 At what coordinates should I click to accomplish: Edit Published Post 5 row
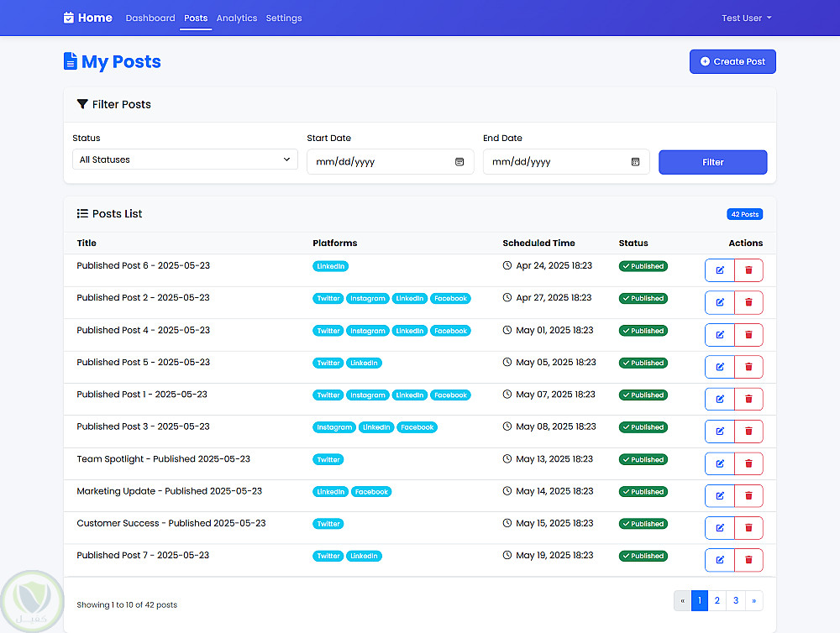point(720,367)
